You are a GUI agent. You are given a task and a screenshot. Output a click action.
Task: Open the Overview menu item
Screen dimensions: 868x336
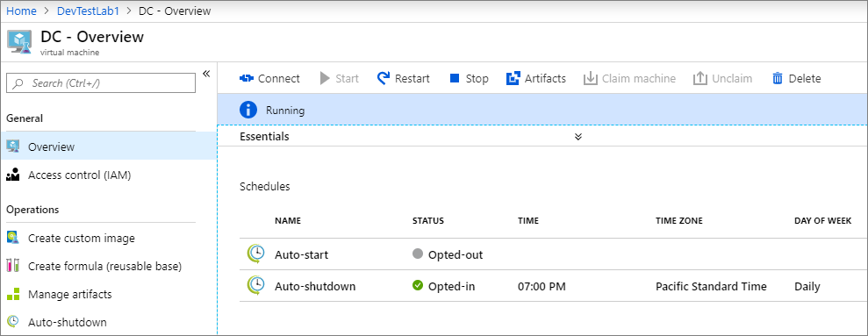click(x=109, y=147)
